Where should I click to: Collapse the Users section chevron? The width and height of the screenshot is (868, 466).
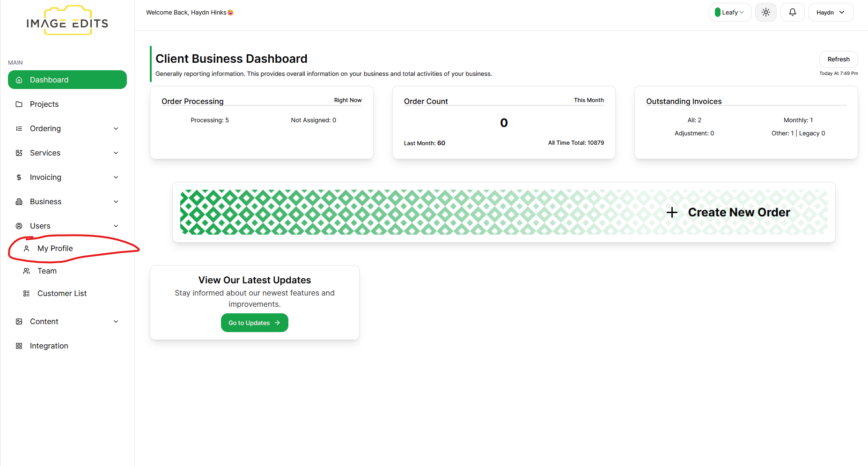pos(116,226)
